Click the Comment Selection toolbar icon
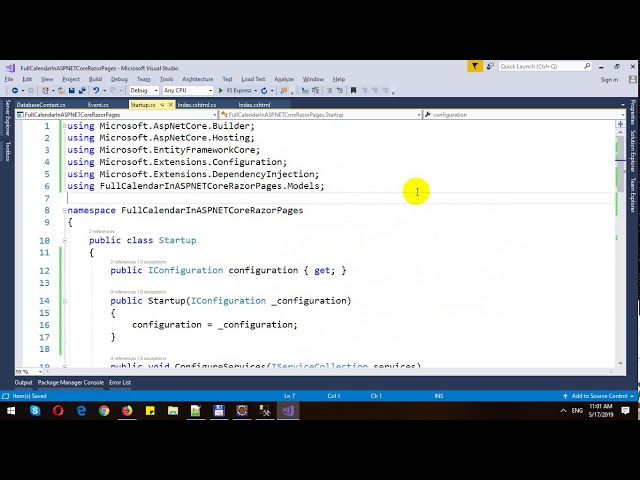Screen dimensions: 640x480 pyautogui.click(x=305, y=91)
